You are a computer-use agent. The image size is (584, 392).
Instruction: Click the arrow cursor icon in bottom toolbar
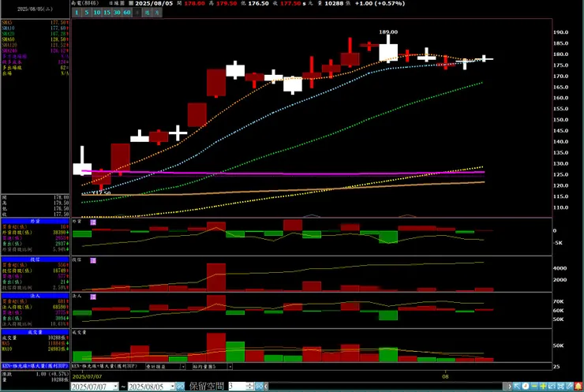pos(517,386)
